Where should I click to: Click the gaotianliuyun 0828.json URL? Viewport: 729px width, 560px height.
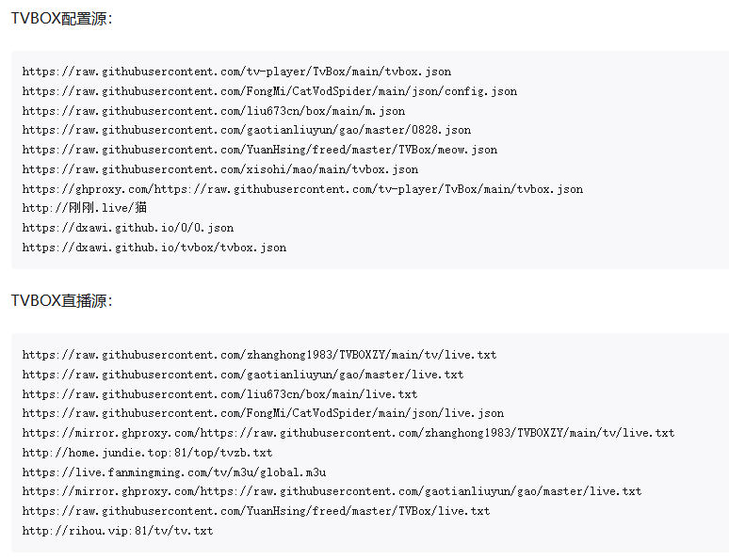pyautogui.click(x=247, y=130)
